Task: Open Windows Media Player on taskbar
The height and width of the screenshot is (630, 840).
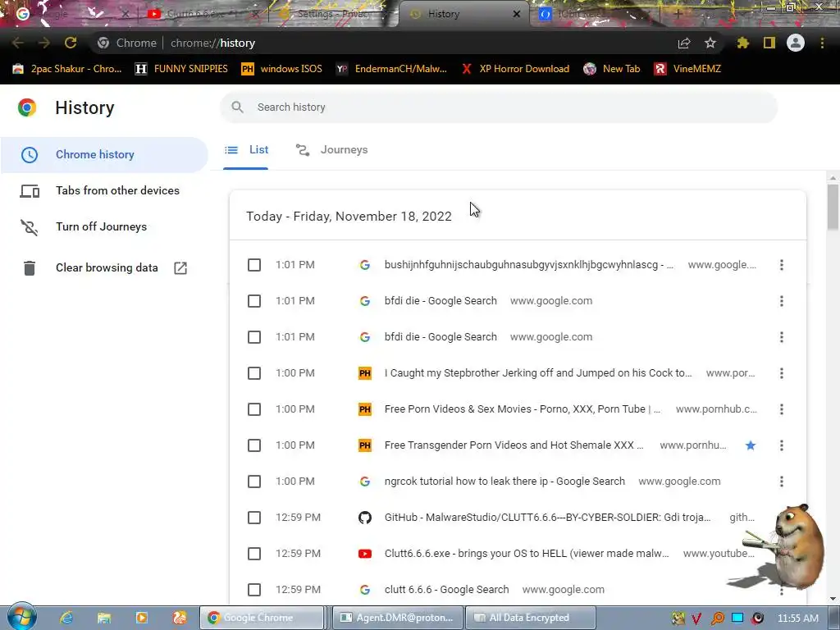Action: tap(141, 618)
